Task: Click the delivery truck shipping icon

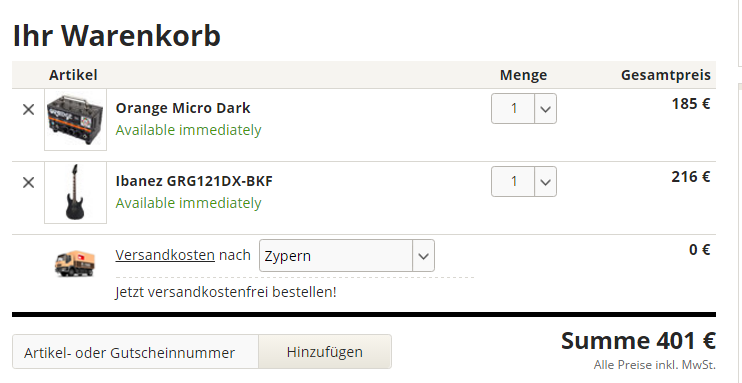Action: click(x=74, y=263)
